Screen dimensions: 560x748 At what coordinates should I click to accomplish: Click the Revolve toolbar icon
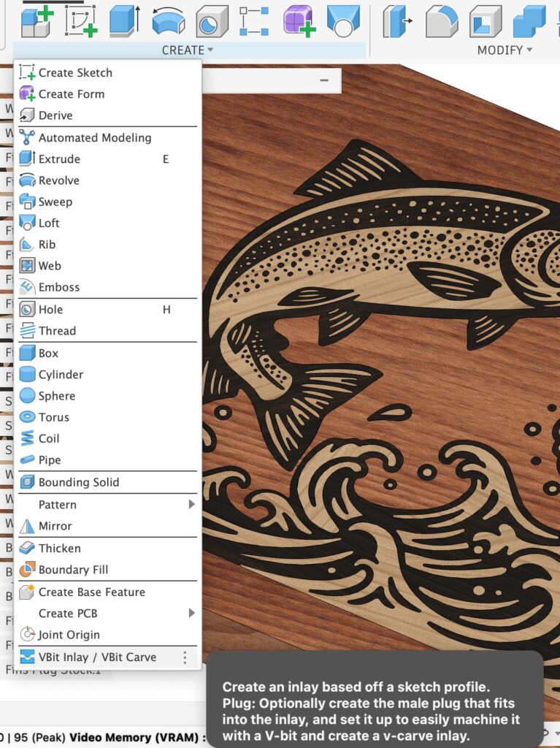point(168,20)
